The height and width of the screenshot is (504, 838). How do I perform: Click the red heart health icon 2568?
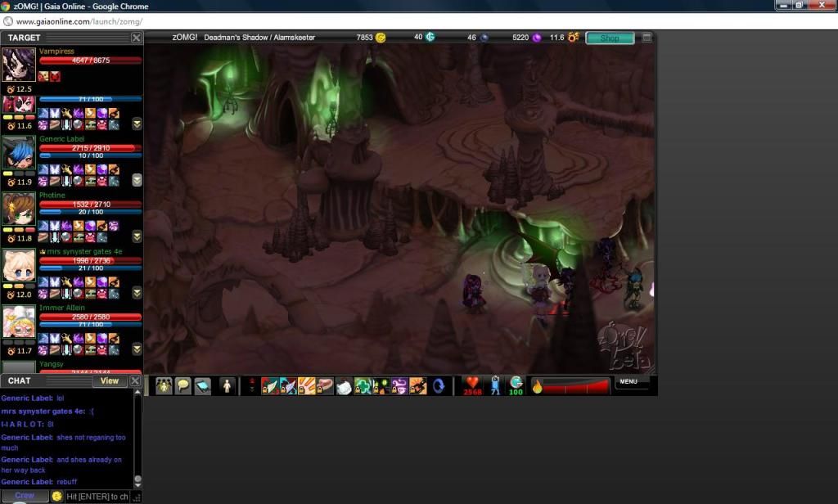[472, 385]
